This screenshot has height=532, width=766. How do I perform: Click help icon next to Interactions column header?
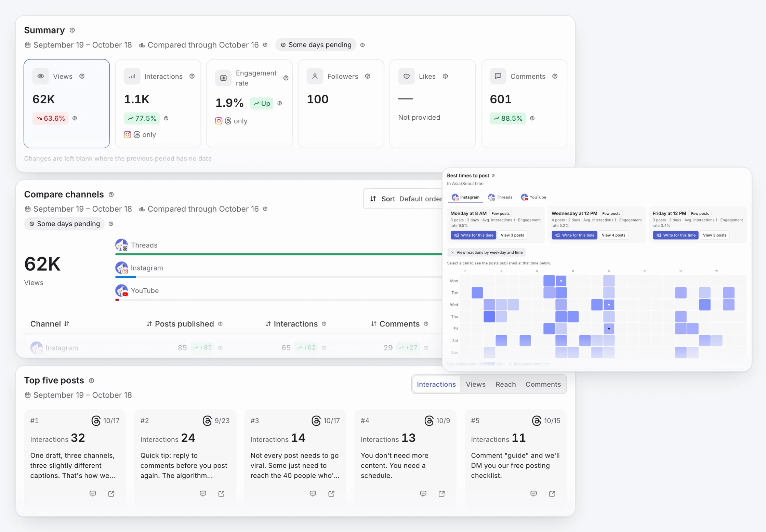click(x=324, y=324)
